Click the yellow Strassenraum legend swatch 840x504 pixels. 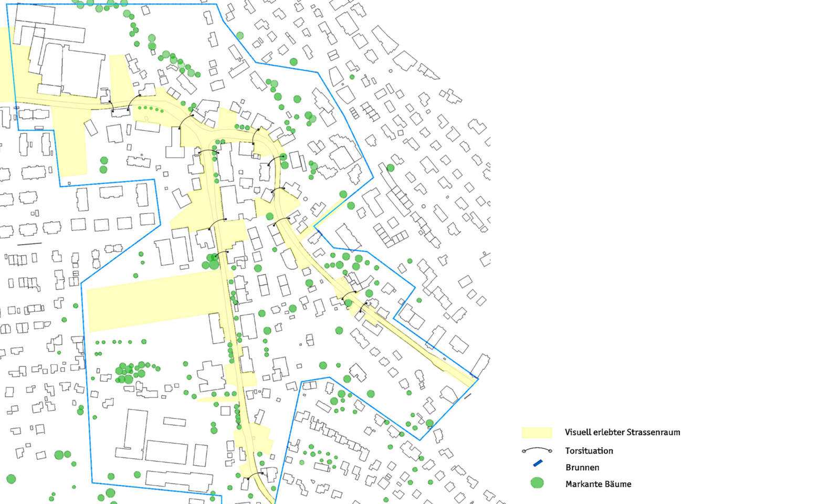[537, 433]
